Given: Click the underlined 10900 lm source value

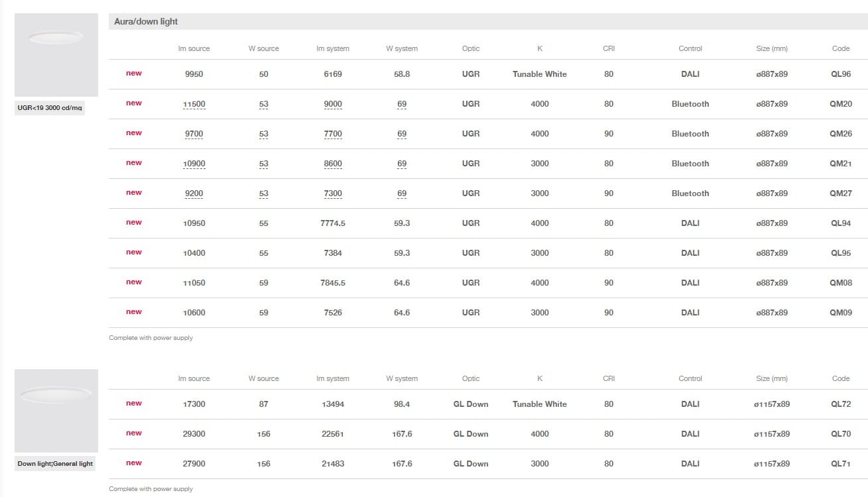Looking at the screenshot, I should tap(194, 164).
